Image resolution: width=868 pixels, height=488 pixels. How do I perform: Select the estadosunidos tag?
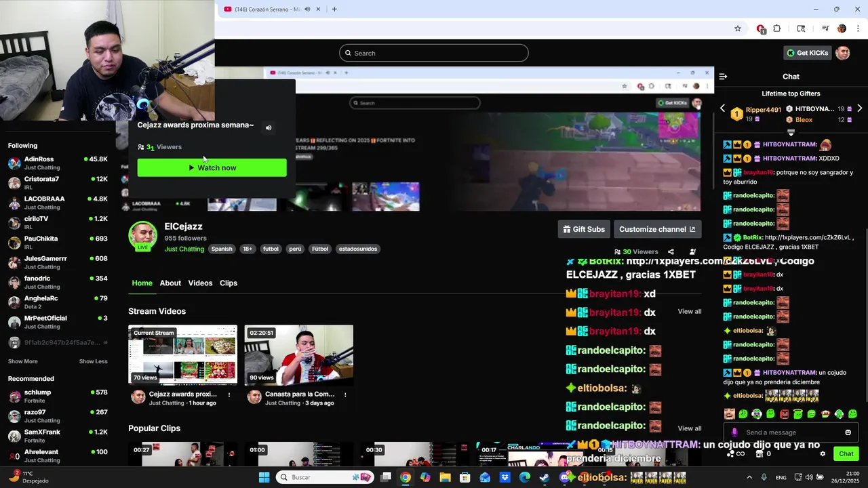coord(357,249)
